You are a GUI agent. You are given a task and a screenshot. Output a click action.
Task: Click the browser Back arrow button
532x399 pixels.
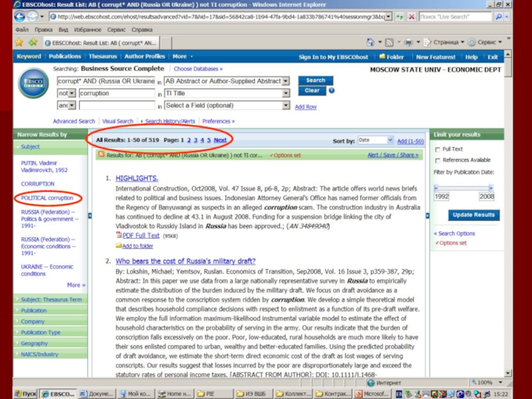click(x=20, y=16)
